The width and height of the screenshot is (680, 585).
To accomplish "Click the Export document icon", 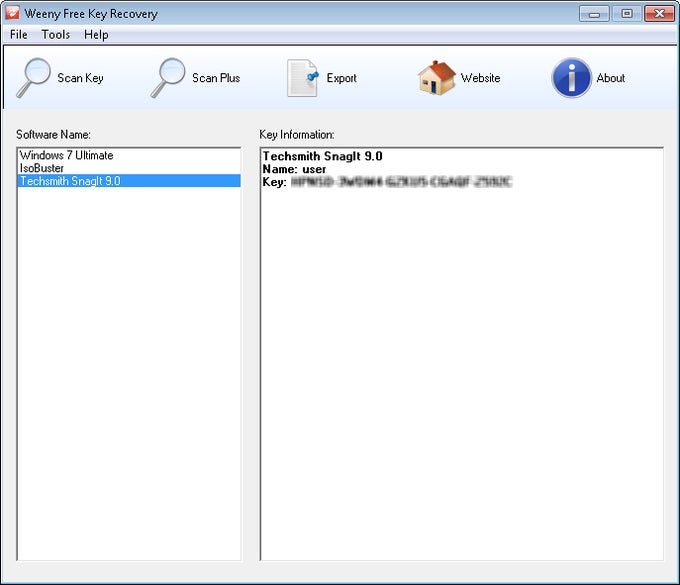I will tap(303, 78).
